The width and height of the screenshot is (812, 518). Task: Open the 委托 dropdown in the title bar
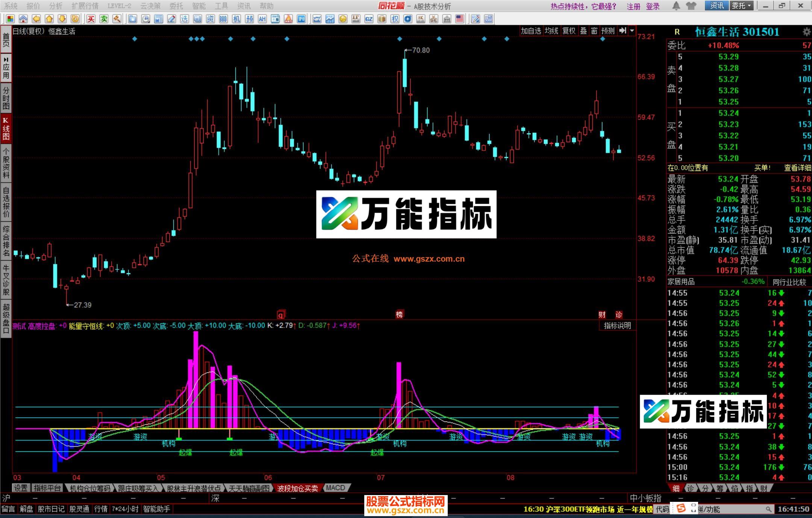[742, 6]
